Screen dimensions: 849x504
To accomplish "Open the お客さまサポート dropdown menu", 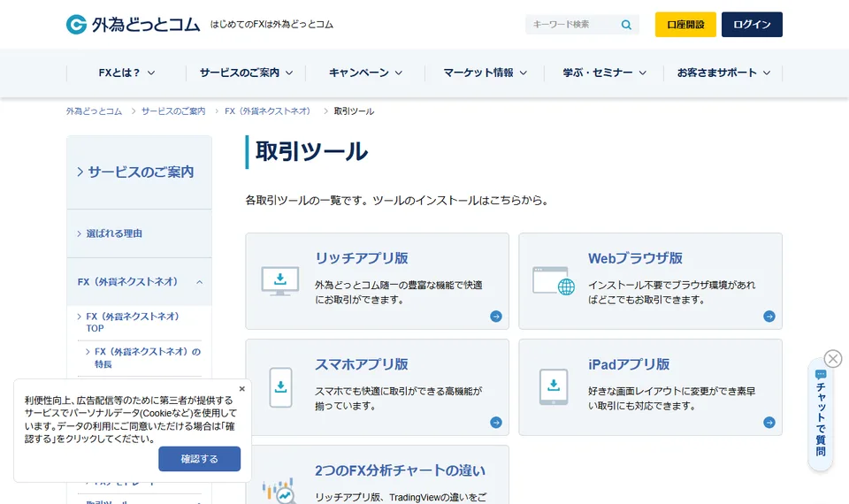I will (x=723, y=73).
